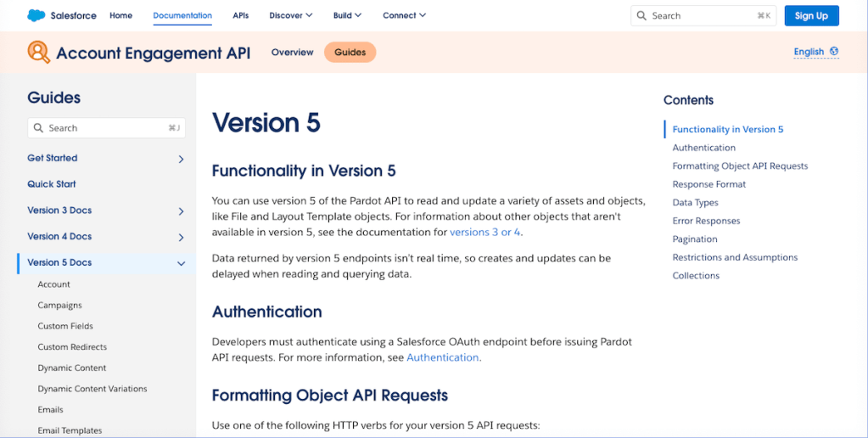Open the Build dropdown menu

347,15
